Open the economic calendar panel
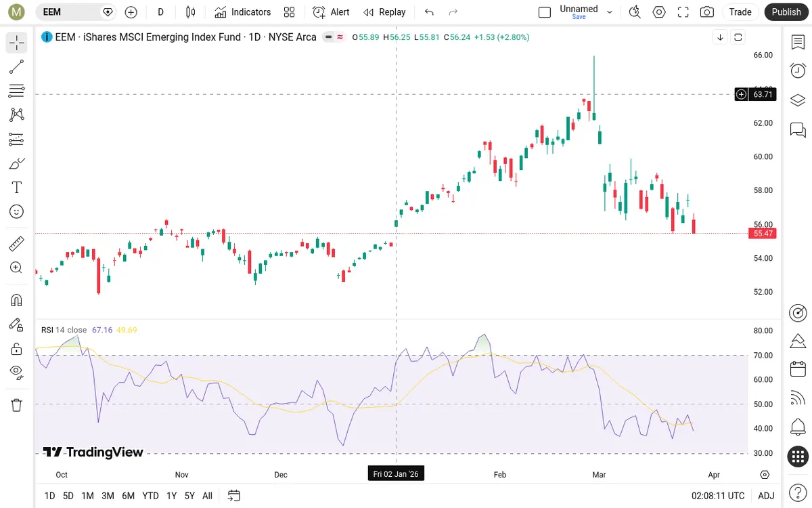812x508 pixels. (x=798, y=370)
